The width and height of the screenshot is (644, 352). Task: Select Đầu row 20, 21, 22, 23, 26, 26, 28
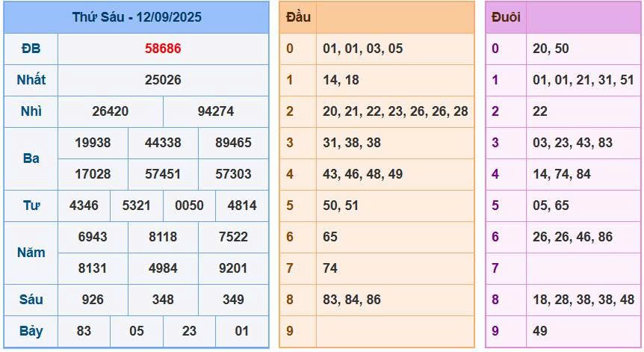coord(395,111)
